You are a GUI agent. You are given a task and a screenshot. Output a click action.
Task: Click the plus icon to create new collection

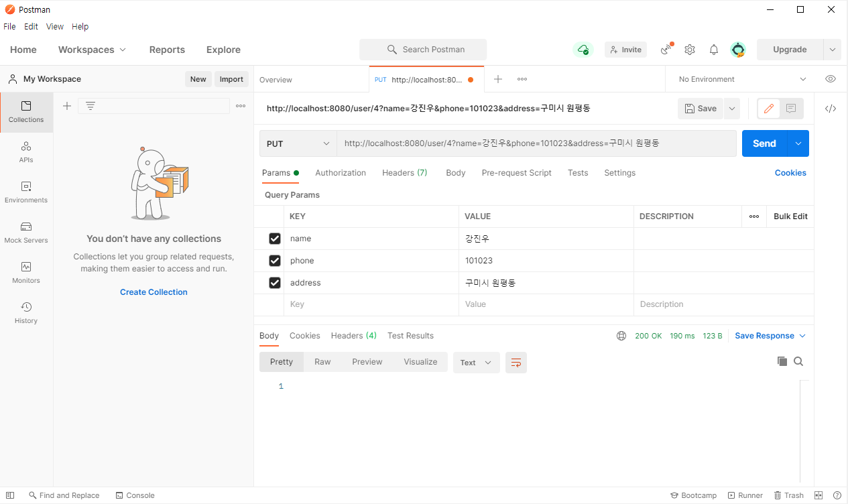67,106
